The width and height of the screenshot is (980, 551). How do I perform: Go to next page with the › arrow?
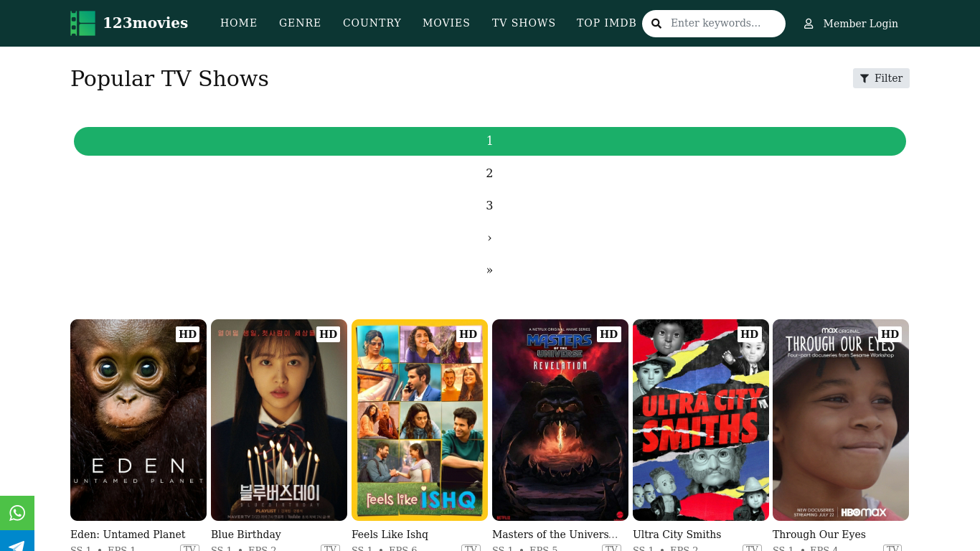[489, 237]
